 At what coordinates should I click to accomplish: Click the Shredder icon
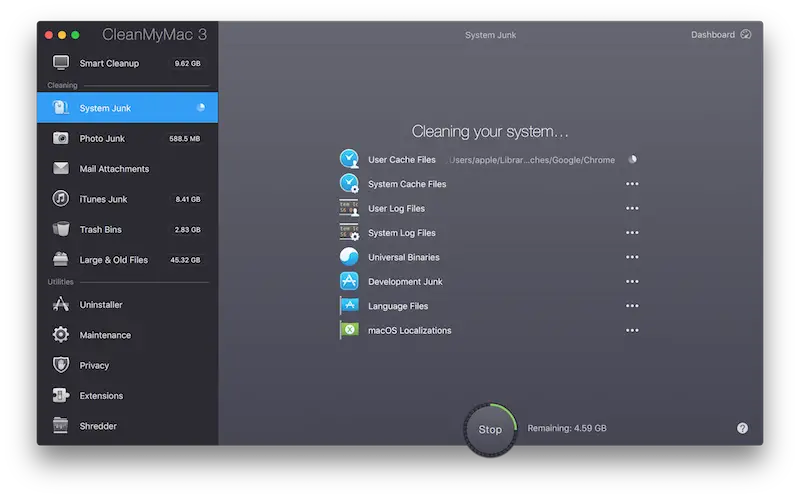point(61,426)
